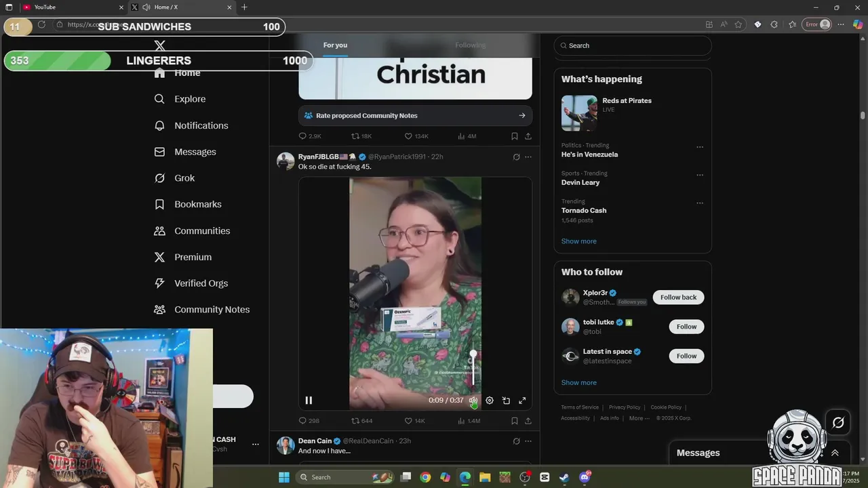Screen dimensions: 868x488
Task: Open the He's in Venezuela trend
Action: [589, 155]
